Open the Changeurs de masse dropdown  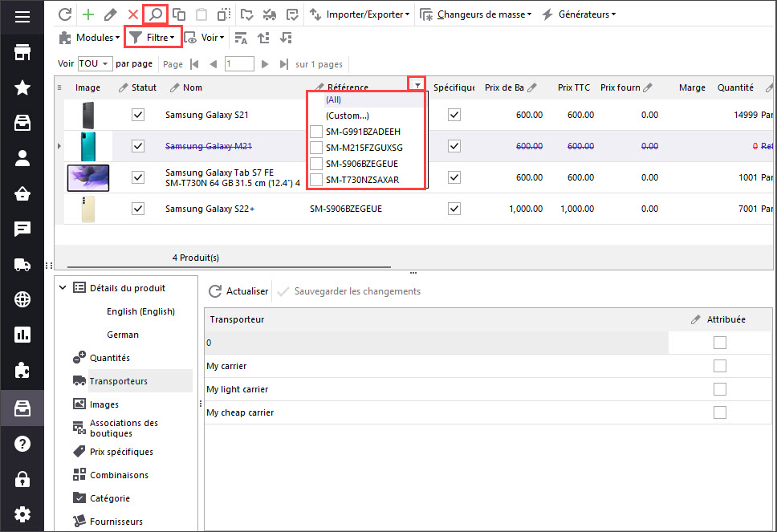tap(476, 14)
